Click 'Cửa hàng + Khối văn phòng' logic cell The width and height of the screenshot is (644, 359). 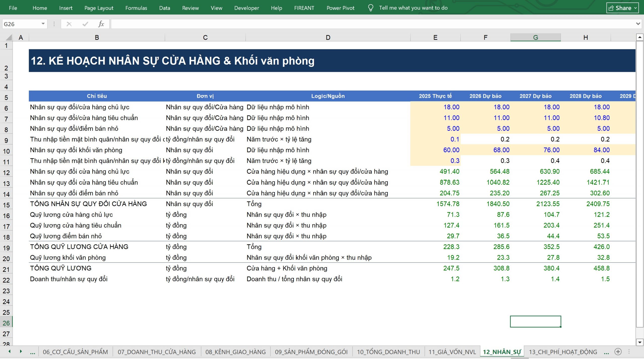[x=328, y=268]
